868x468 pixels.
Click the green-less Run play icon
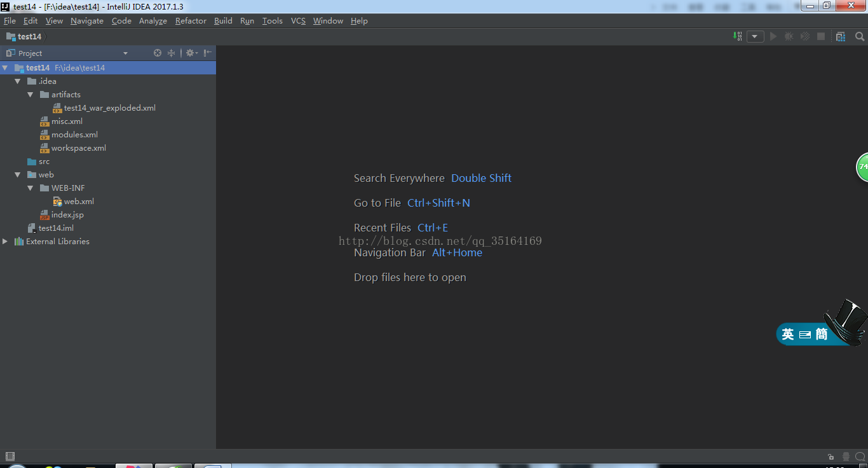click(x=773, y=36)
